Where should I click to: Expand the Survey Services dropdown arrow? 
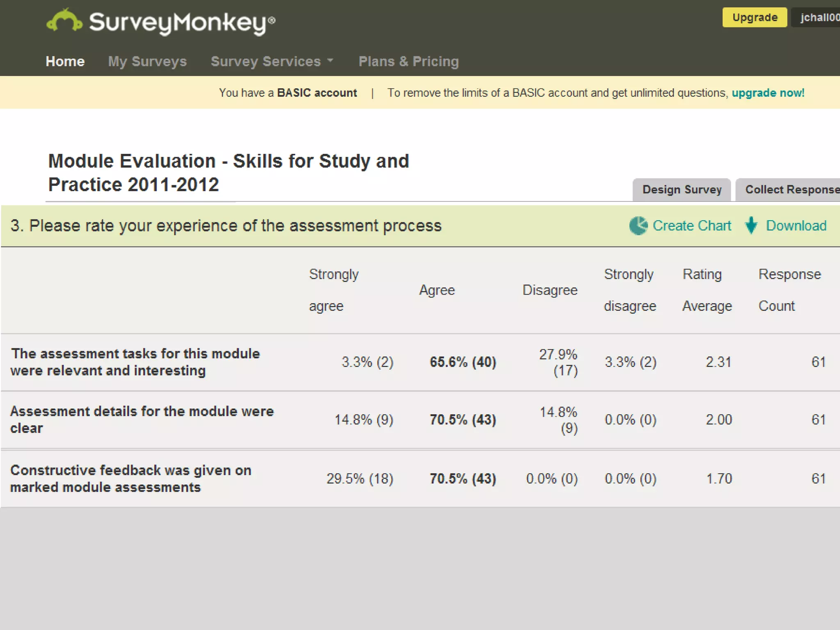pos(330,61)
